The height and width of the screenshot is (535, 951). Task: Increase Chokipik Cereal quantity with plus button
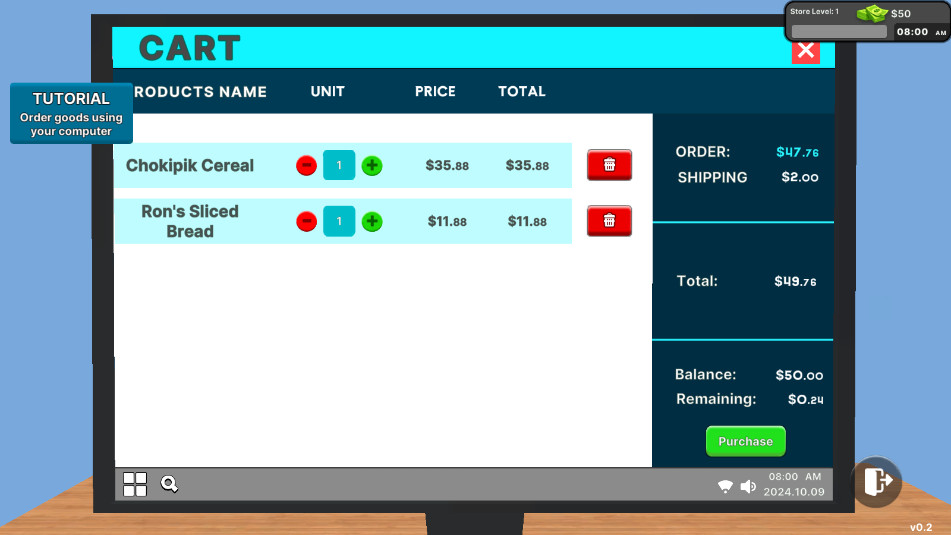tap(372, 165)
